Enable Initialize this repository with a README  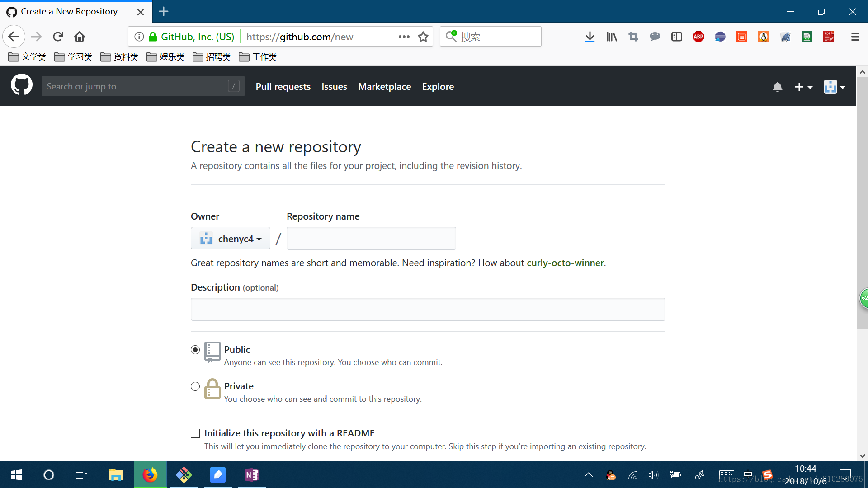(x=195, y=433)
